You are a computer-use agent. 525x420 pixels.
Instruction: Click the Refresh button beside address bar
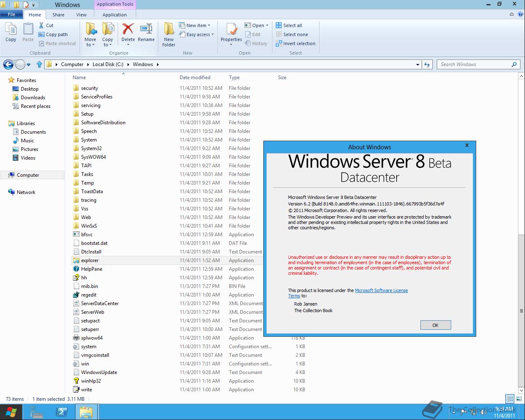(427, 64)
